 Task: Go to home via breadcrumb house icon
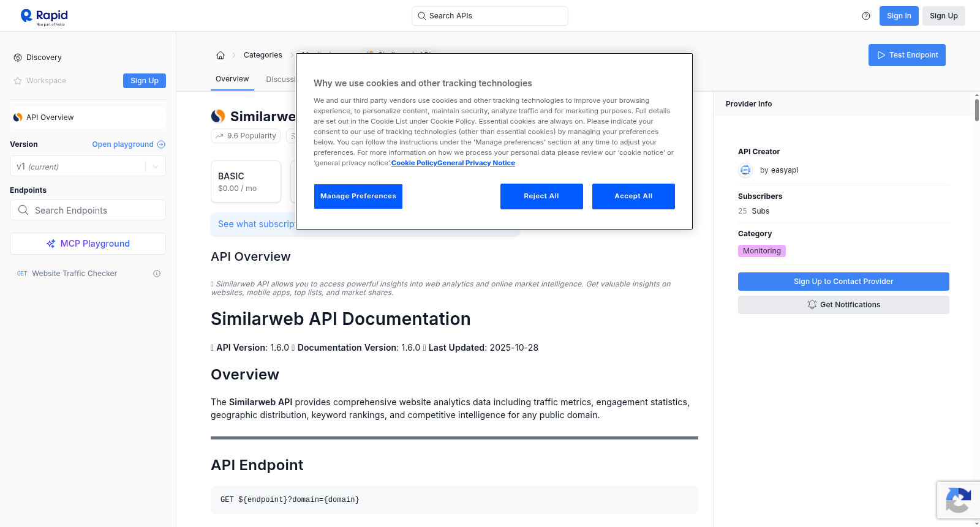click(221, 55)
